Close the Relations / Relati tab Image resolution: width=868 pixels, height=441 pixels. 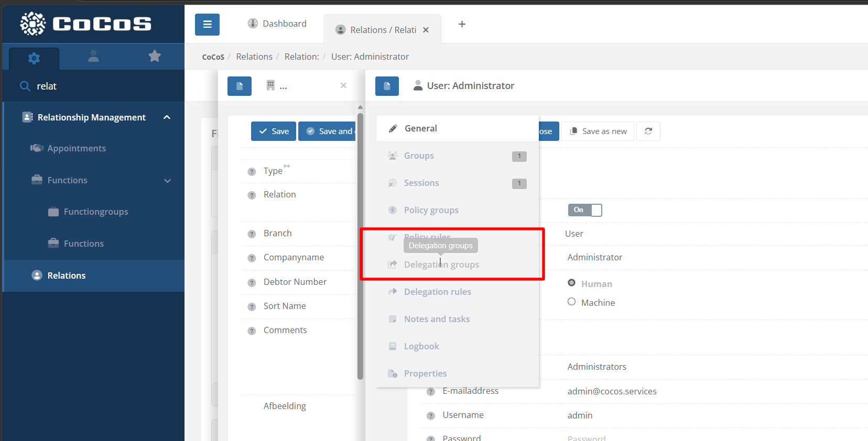point(426,30)
